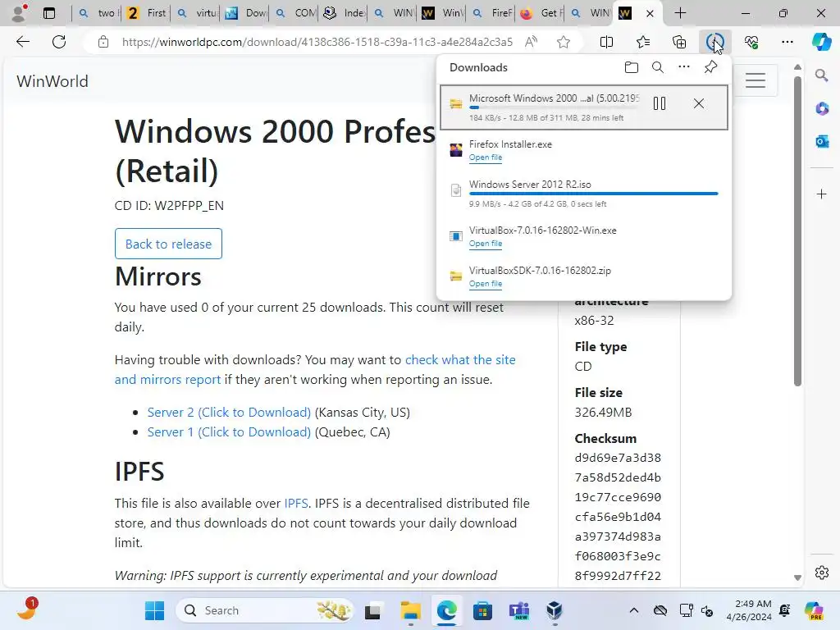Pin the Downloads panel
This screenshot has height=630, width=840.
(710, 67)
